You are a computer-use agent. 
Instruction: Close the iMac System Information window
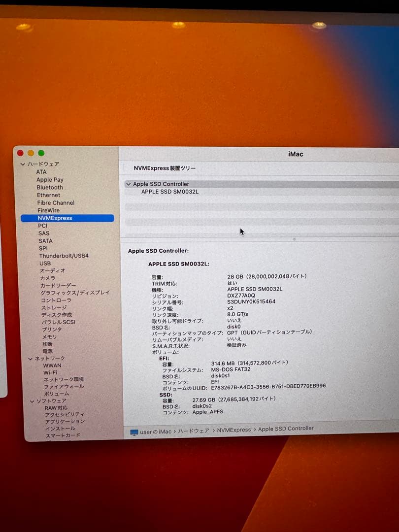point(20,153)
